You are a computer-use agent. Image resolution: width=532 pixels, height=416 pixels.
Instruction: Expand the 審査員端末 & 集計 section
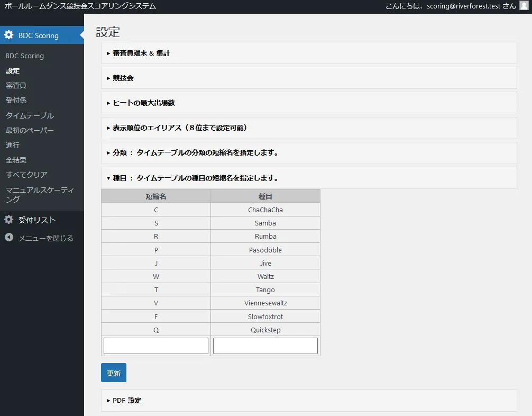(141, 53)
